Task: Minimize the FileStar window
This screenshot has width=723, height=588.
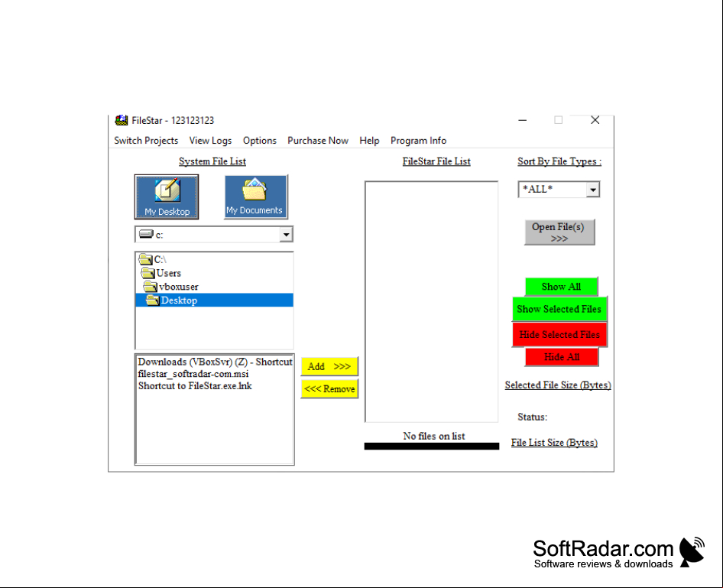Action: coord(523,120)
